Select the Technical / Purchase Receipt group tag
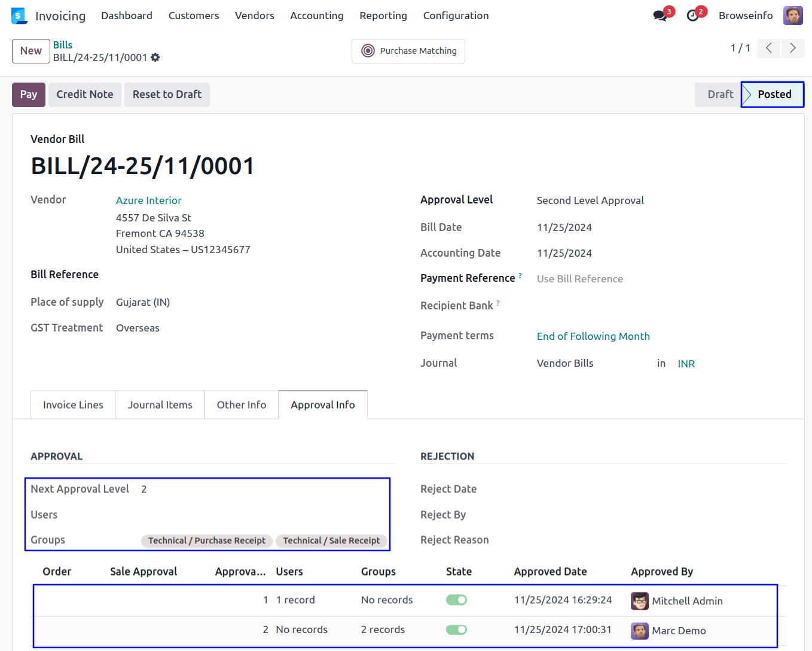 tap(207, 541)
